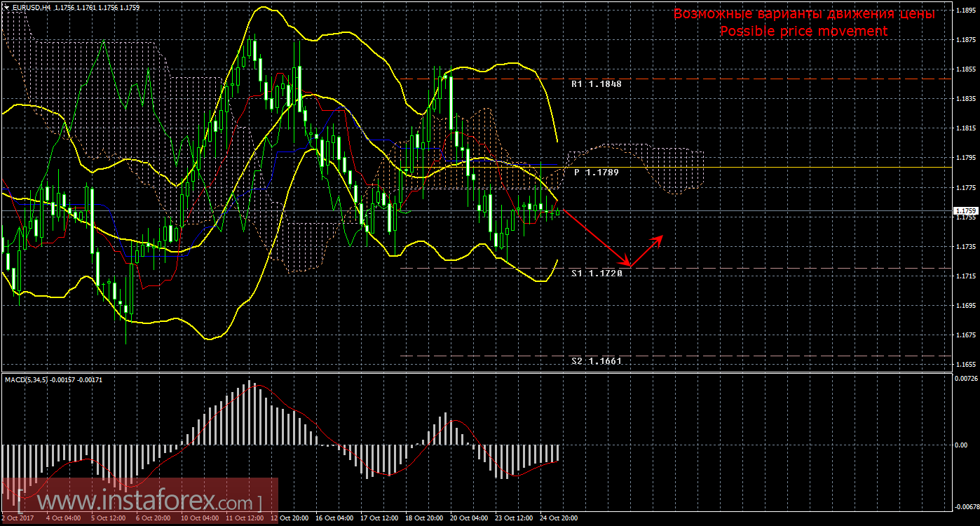Image resolution: width=980 pixels, height=526 pixels.
Task: Click the S1 1.1720 support label
Action: (x=596, y=272)
